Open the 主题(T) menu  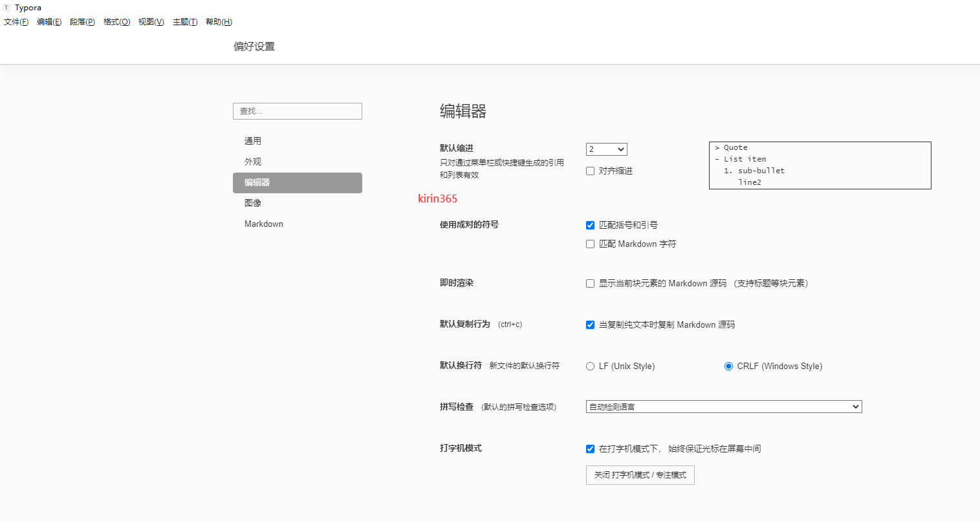click(x=185, y=22)
